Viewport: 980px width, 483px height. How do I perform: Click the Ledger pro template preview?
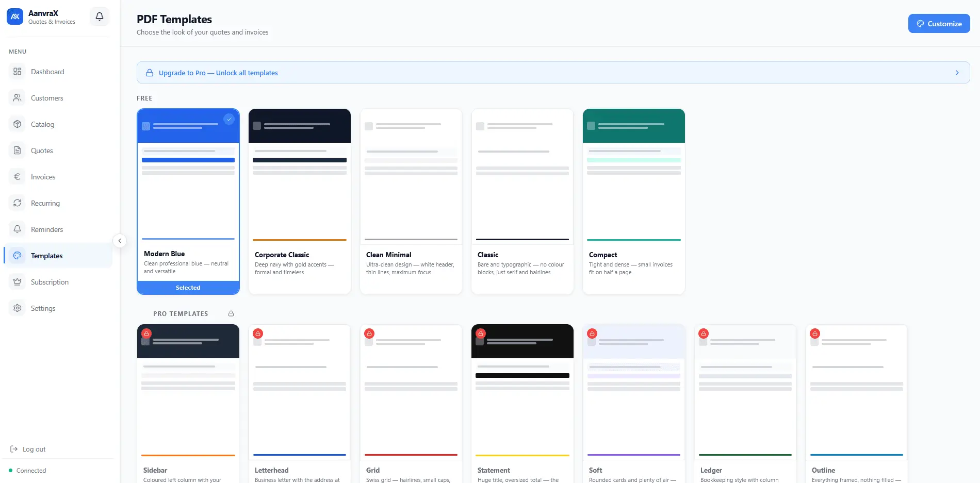click(x=745, y=392)
